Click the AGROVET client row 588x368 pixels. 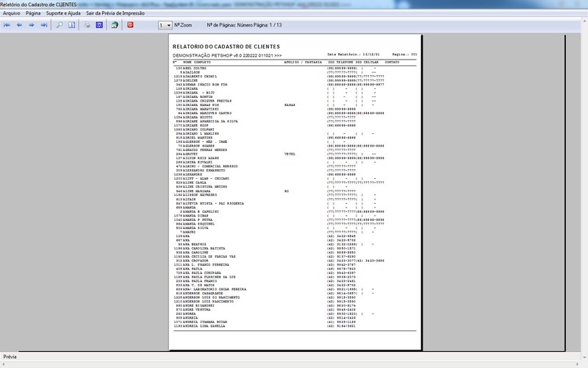pos(295,155)
